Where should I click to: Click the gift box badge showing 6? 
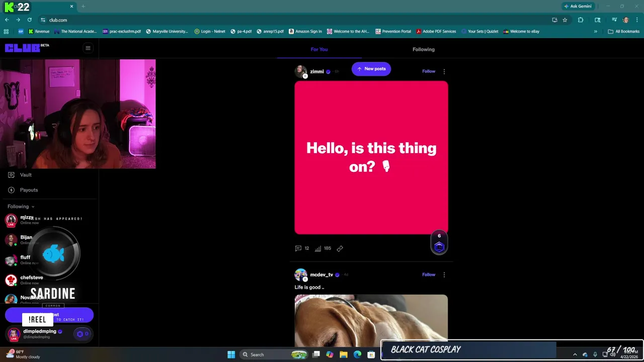[439, 243]
